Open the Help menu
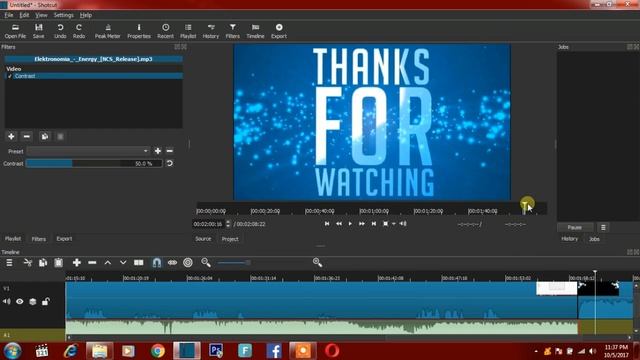This screenshot has height=360, width=640. click(x=85, y=15)
